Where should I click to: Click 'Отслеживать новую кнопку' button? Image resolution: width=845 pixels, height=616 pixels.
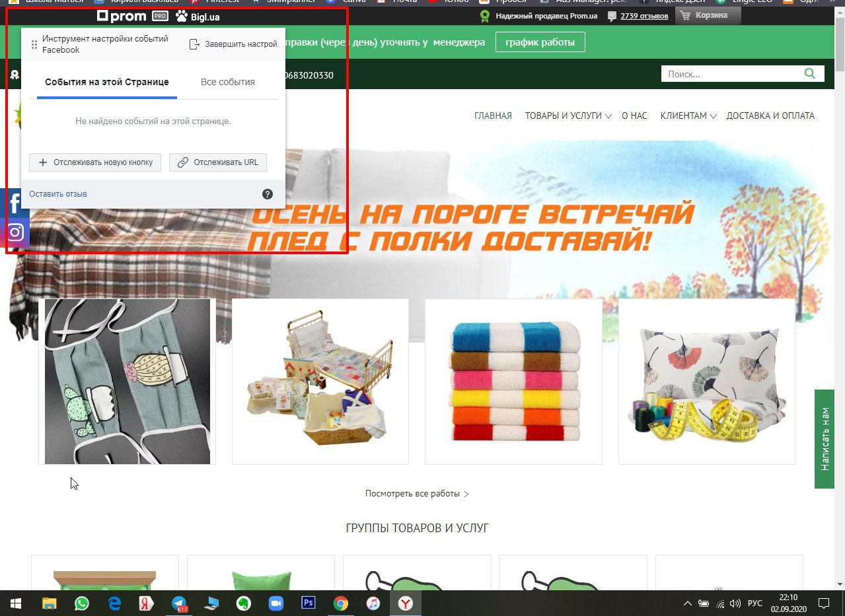tap(95, 162)
